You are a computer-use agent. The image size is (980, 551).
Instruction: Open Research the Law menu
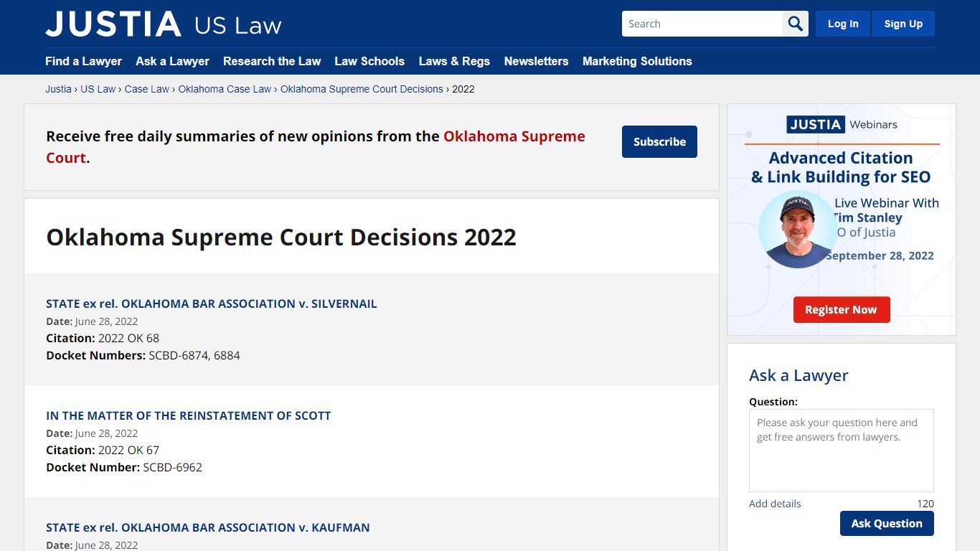pos(272,61)
